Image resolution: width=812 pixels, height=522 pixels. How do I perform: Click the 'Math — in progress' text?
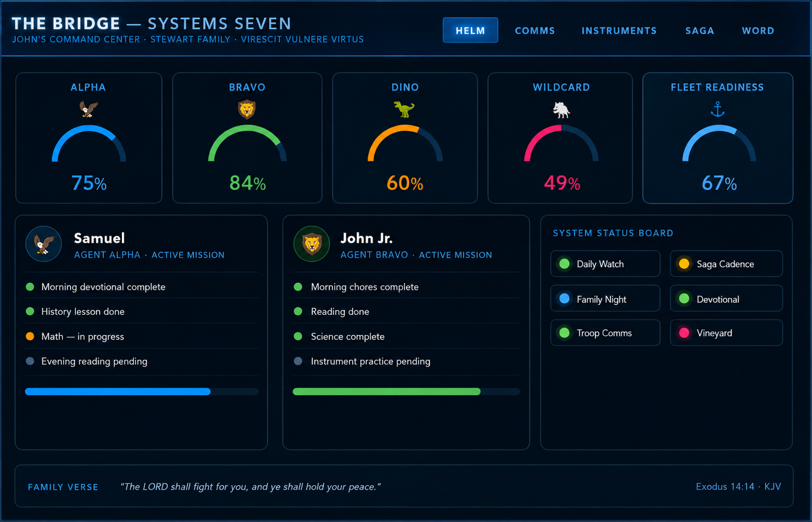click(83, 337)
